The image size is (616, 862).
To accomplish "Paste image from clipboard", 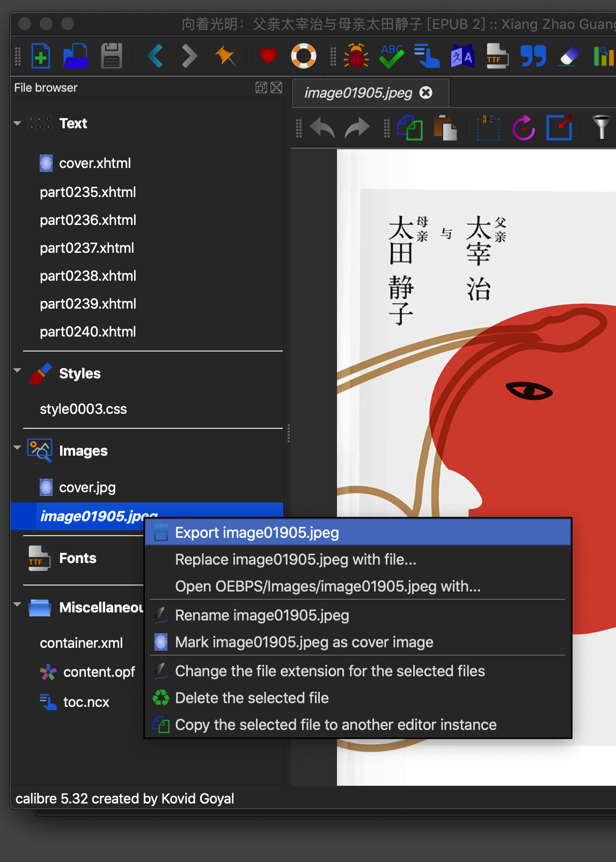I will click(445, 128).
